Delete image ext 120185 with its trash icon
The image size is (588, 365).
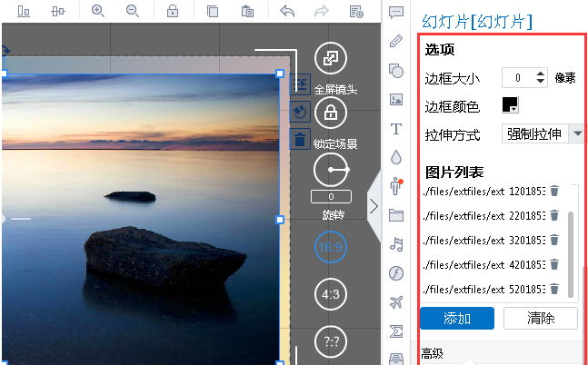tap(554, 191)
